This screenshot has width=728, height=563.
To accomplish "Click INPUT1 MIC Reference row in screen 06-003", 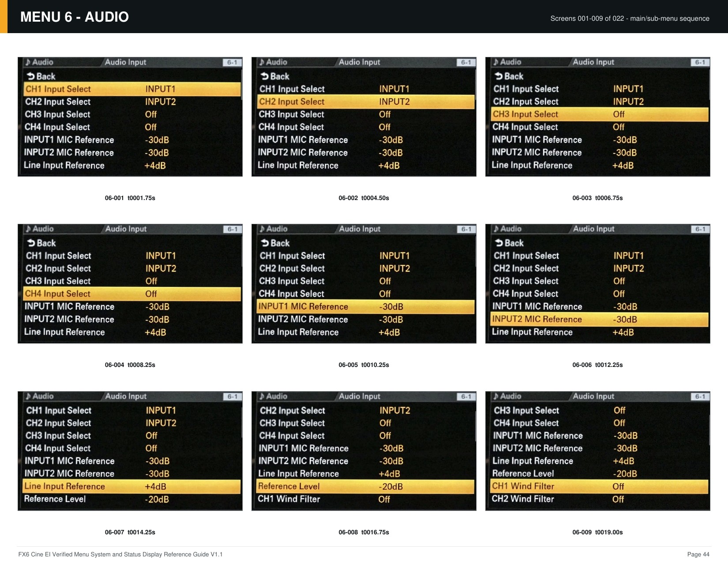I will [600, 140].
